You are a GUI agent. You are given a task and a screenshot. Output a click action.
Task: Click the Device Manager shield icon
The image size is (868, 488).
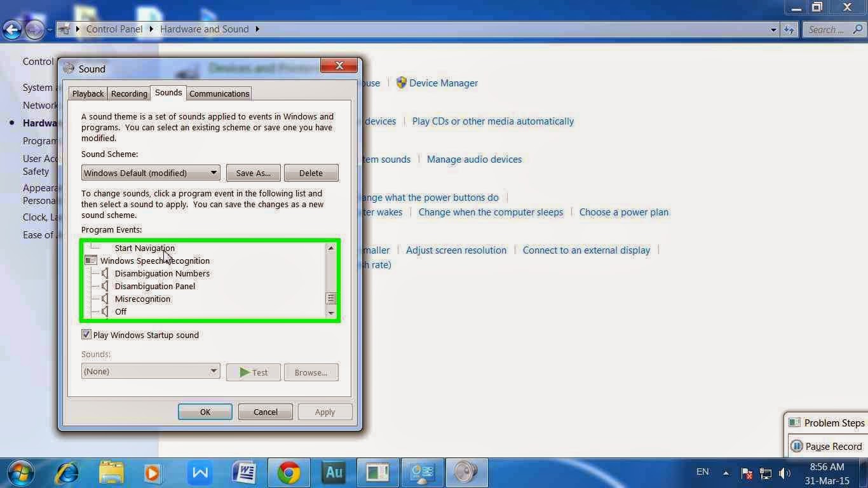(401, 83)
